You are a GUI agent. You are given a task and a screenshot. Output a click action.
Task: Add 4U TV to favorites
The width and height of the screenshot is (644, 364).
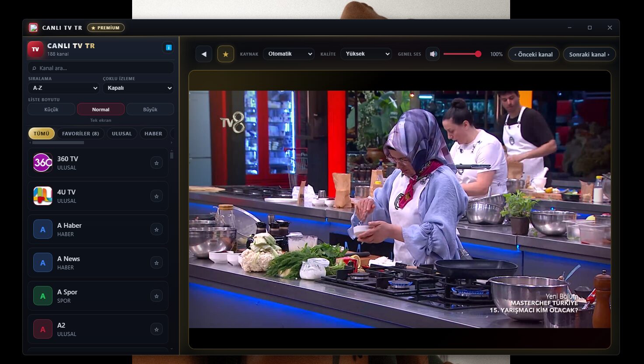click(x=156, y=196)
